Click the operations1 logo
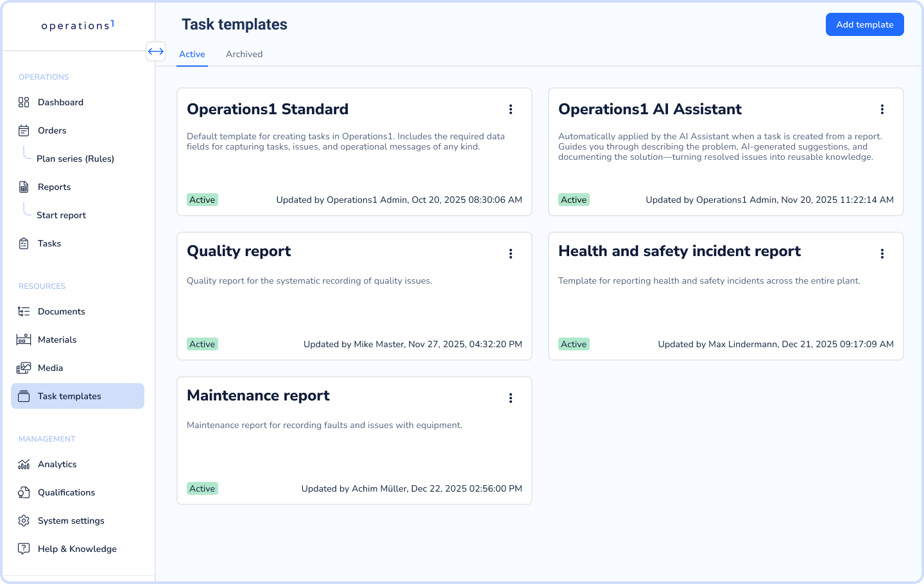Viewport: 924px width, 584px height. click(x=78, y=25)
